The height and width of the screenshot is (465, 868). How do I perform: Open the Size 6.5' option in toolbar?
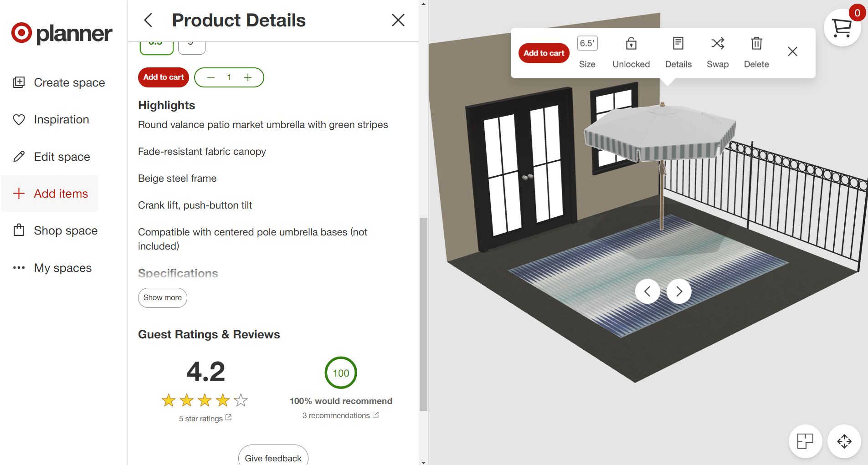coord(587,52)
